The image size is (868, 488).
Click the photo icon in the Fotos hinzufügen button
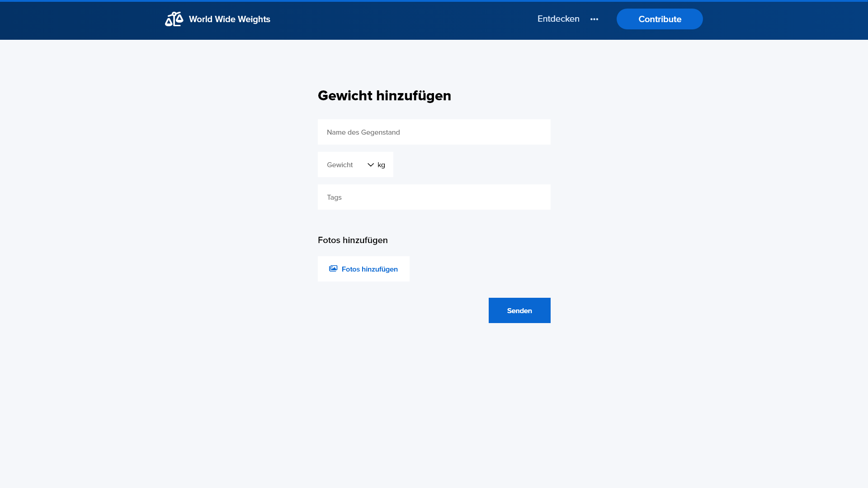333,268
